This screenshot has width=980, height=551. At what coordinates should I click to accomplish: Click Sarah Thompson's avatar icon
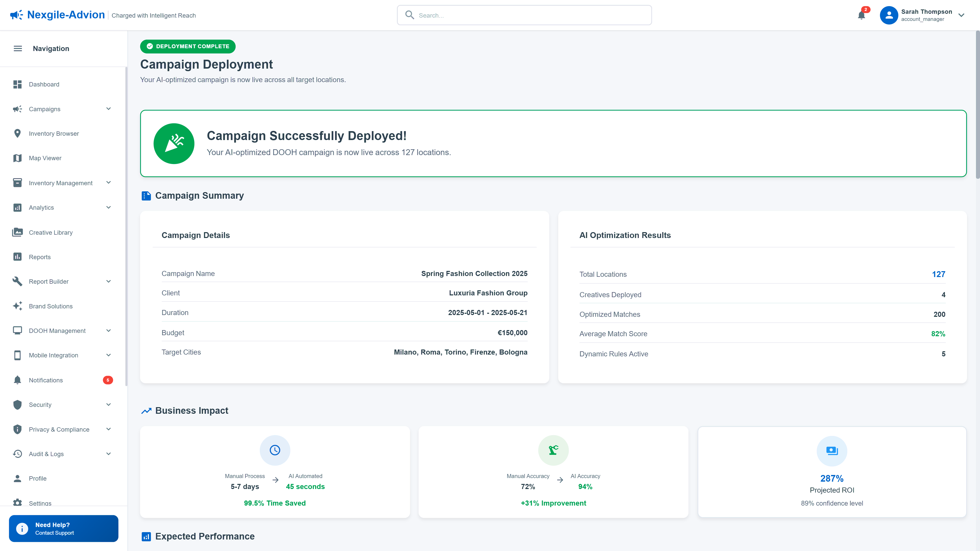tap(889, 15)
